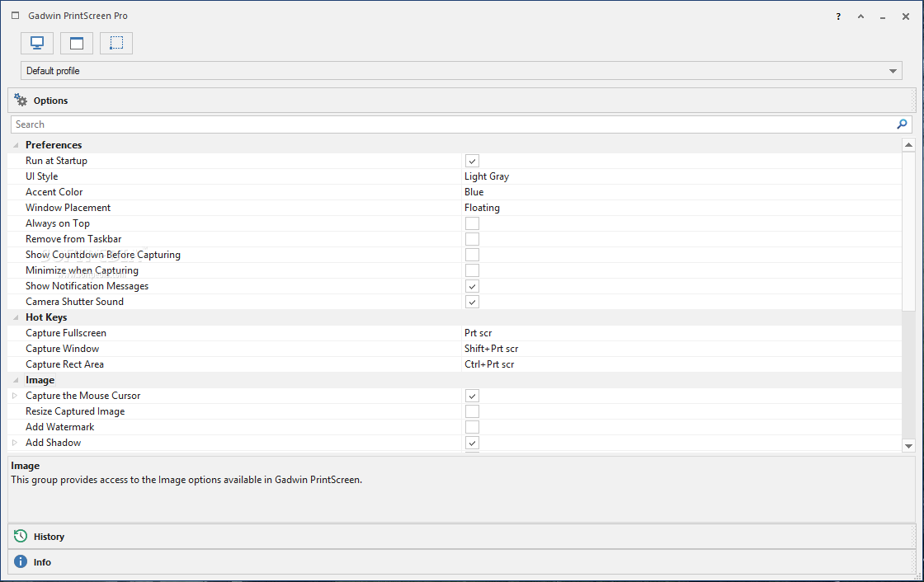The width and height of the screenshot is (924, 582).
Task: Collapse the Preferences group
Action: click(x=16, y=145)
